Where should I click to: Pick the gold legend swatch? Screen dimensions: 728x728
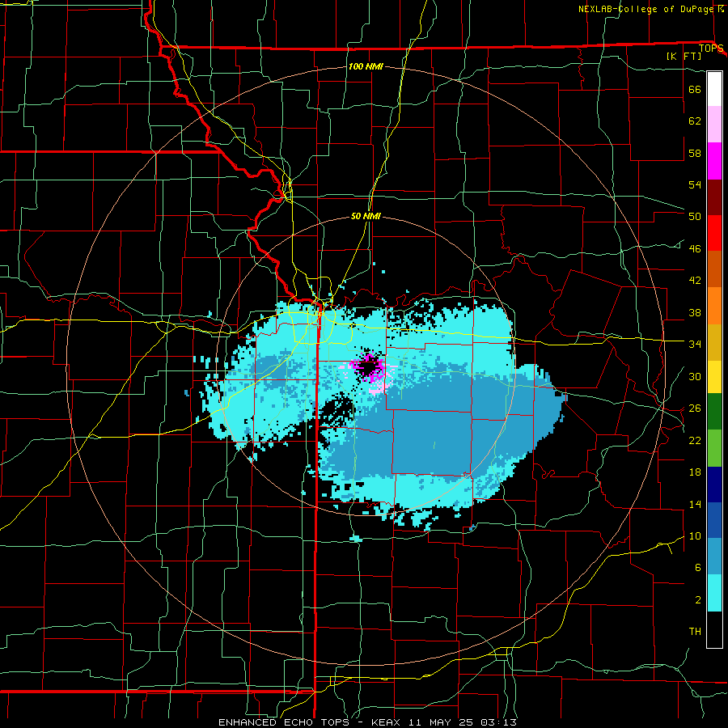tap(714, 343)
